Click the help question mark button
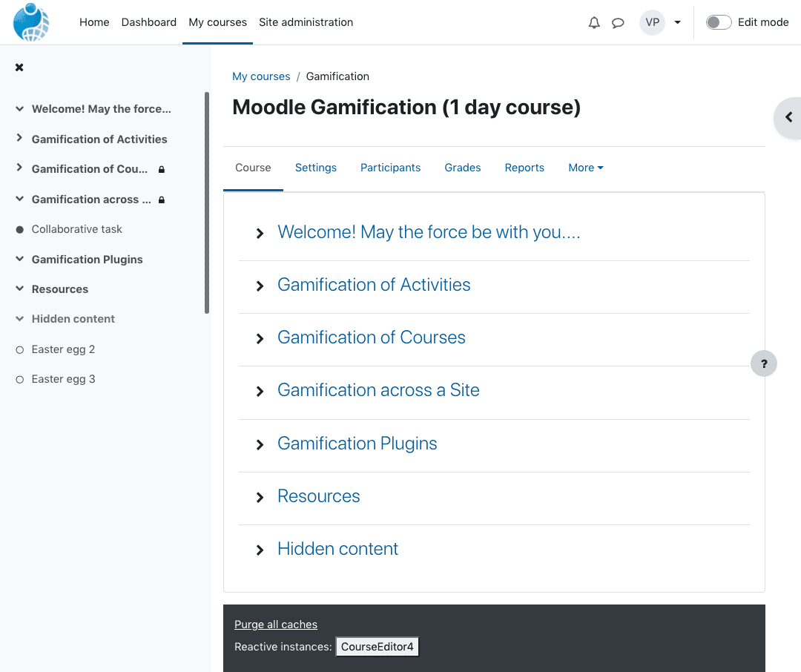This screenshot has height=672, width=801. (x=764, y=363)
